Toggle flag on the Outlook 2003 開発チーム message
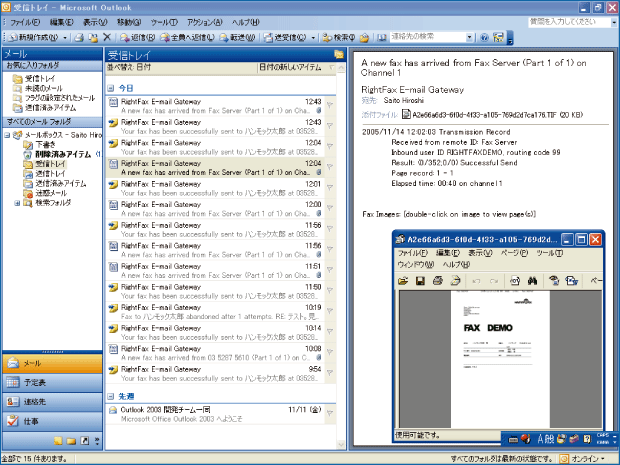This screenshot has width=620, height=465. point(330,413)
